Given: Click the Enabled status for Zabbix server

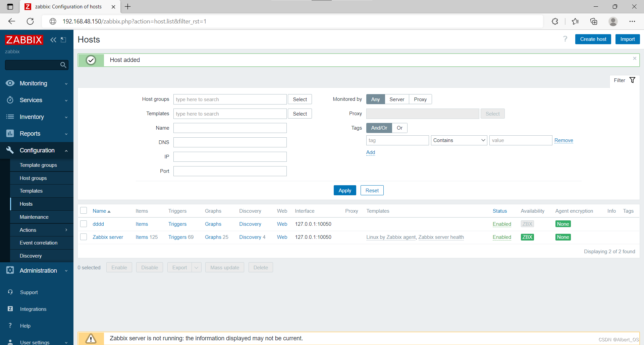Looking at the screenshot, I should pos(502,237).
